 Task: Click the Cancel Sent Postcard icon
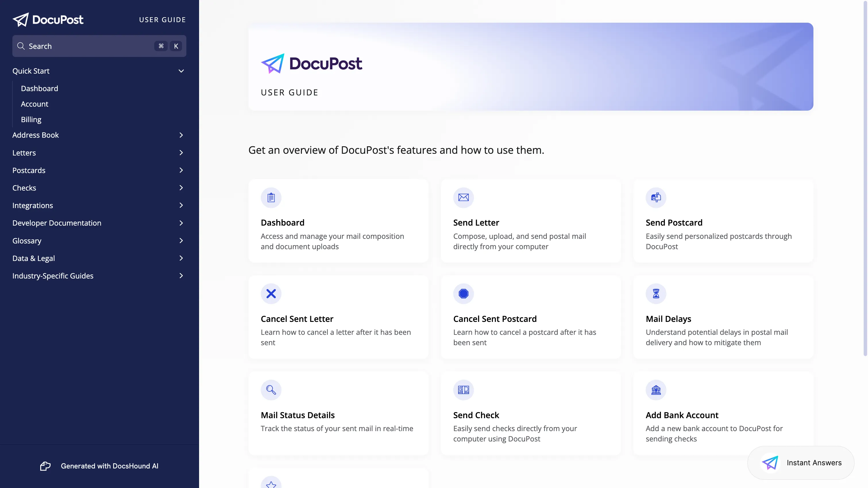[x=463, y=293]
